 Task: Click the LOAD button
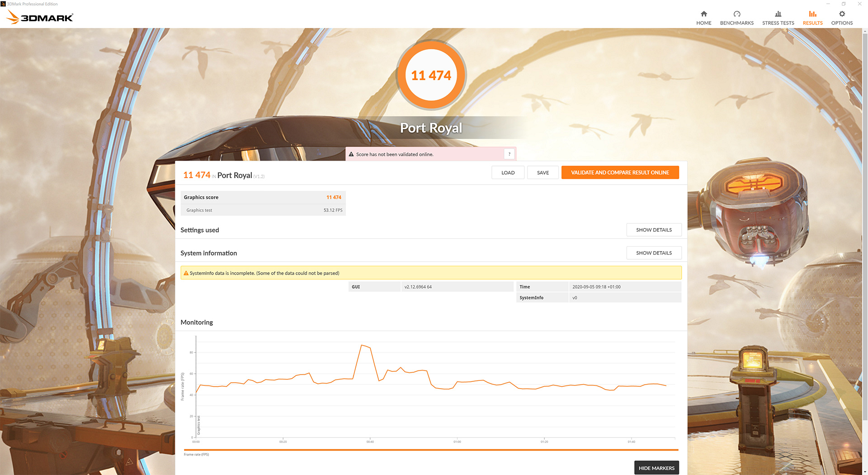point(508,172)
